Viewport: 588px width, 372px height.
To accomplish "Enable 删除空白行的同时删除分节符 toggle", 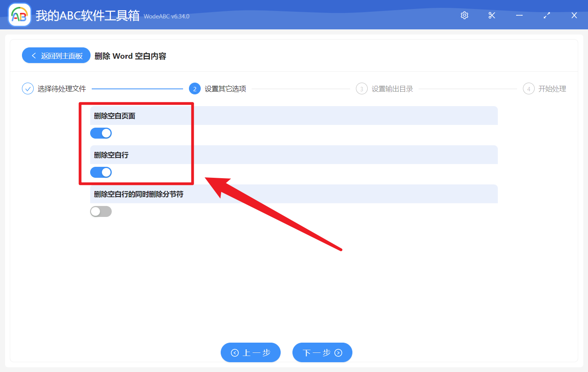I will tap(101, 211).
